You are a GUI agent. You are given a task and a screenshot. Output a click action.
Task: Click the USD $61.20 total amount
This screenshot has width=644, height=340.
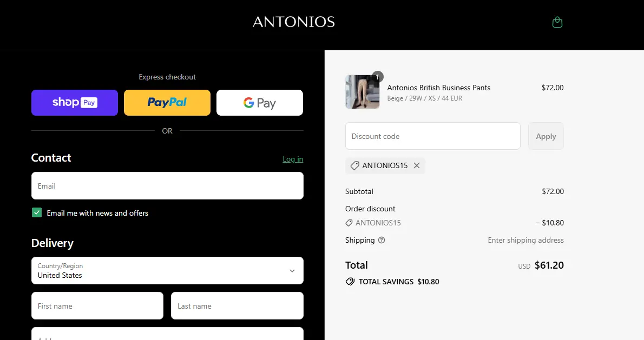point(541,265)
